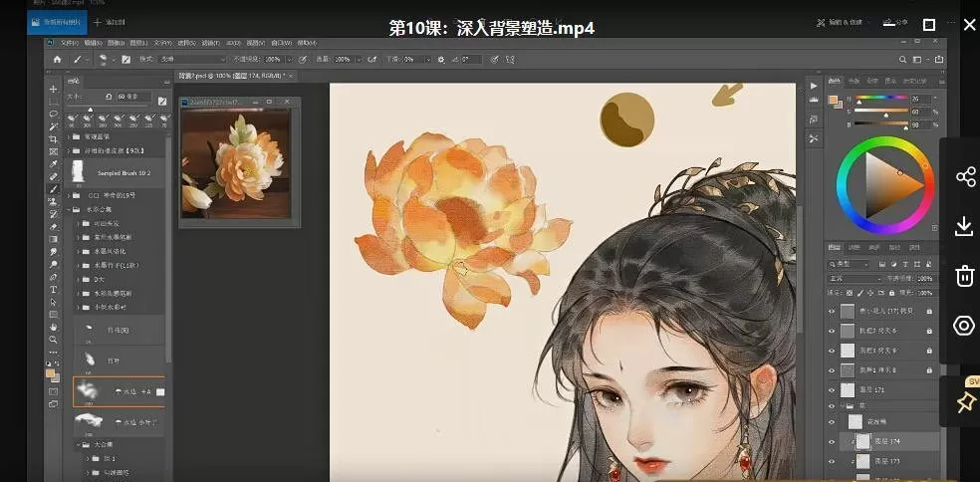Screen dimensions: 980x482
Task: Select the Eraser tool
Action: point(53,226)
